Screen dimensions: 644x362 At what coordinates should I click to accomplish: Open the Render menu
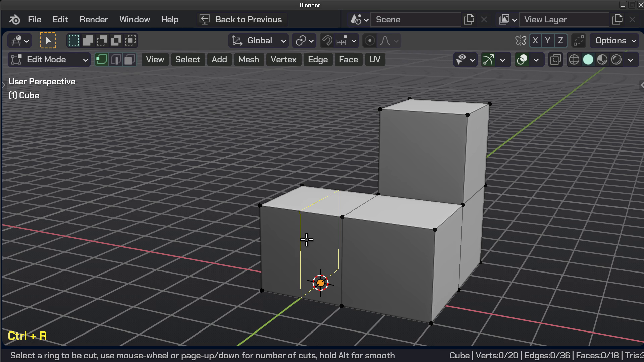click(x=94, y=19)
